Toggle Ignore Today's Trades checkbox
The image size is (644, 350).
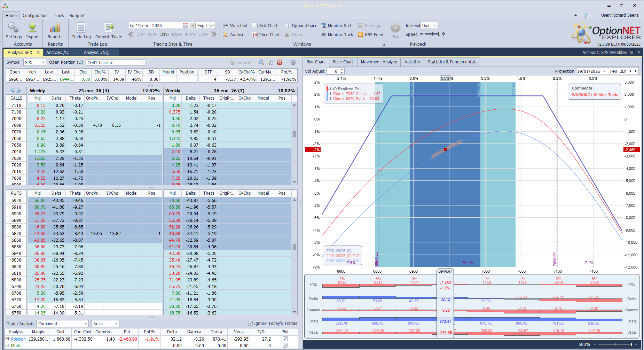tap(250, 323)
